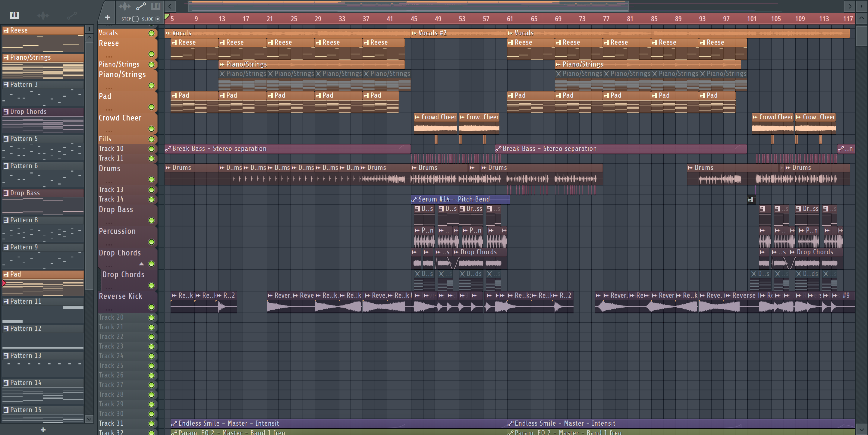This screenshot has height=435, width=868.
Task: Toggle the SLIDE option
Action: click(x=157, y=19)
